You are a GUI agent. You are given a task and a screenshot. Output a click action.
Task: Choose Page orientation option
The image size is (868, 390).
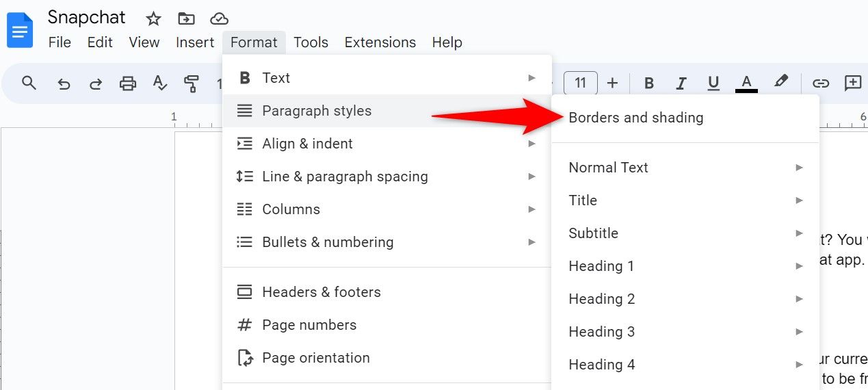[387, 358]
